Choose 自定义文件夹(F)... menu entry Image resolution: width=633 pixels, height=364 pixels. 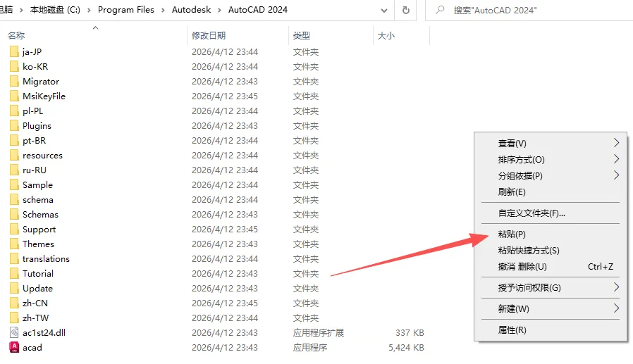[x=551, y=213]
